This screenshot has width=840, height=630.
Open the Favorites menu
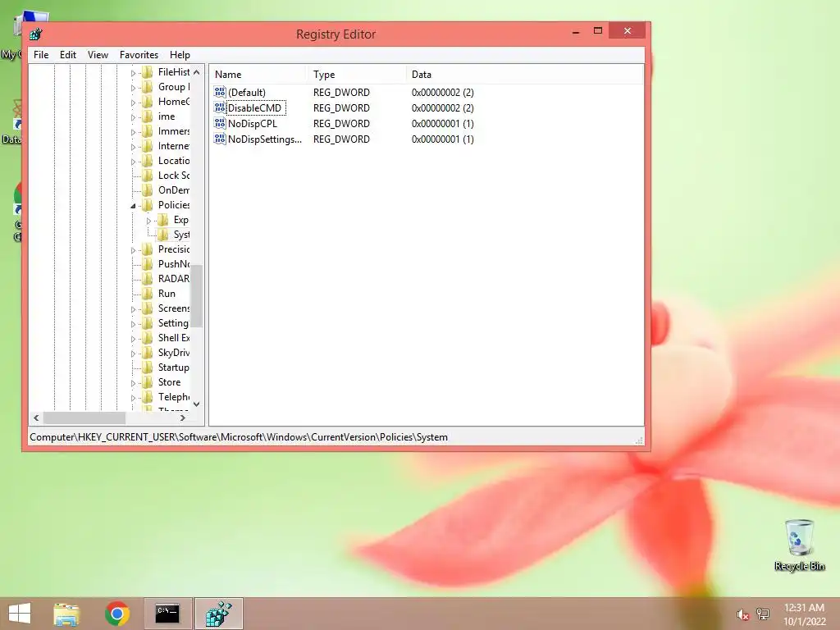pos(139,55)
